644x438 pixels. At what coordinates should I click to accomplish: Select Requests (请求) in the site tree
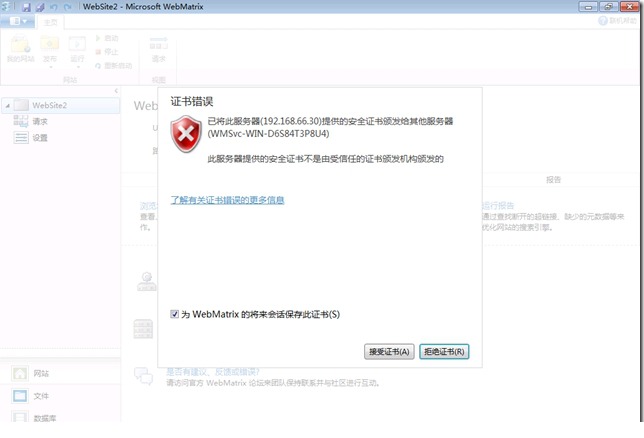[40, 121]
